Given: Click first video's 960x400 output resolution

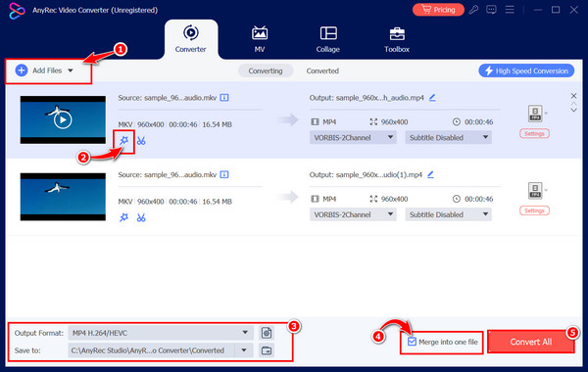Looking at the screenshot, I should [x=394, y=121].
